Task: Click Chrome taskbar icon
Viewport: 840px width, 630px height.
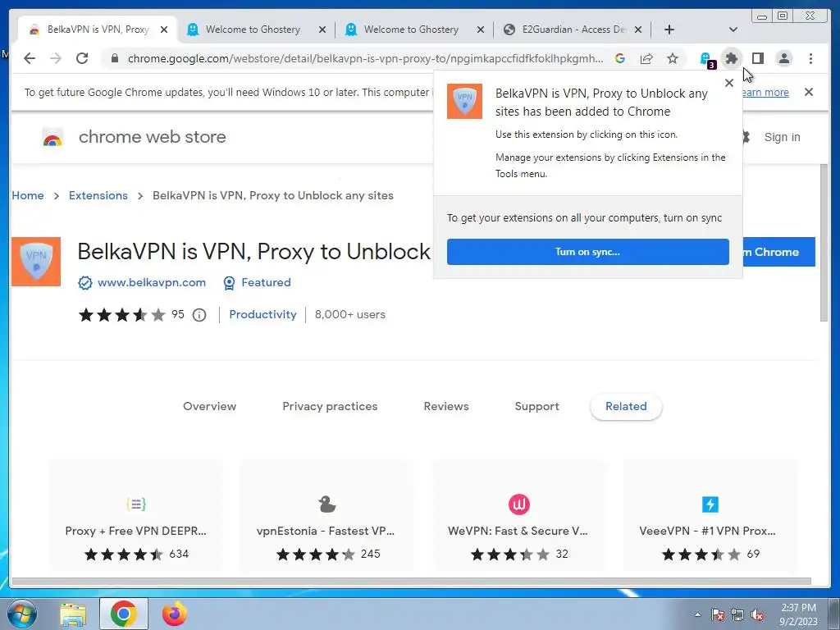Action: pyautogui.click(x=124, y=614)
